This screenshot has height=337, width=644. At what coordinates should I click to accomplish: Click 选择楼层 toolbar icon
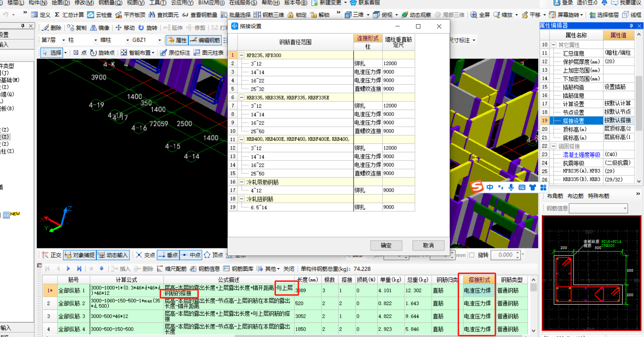[604, 15]
